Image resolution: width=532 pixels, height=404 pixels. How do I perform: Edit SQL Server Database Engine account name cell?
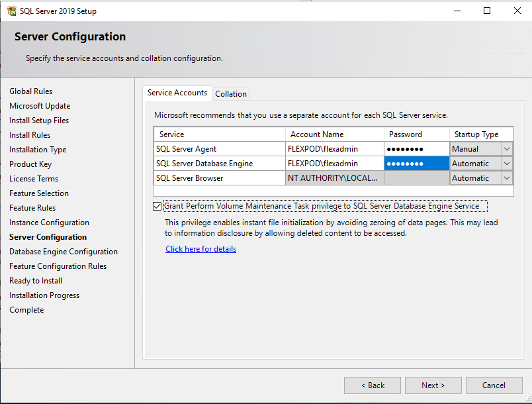pos(335,164)
